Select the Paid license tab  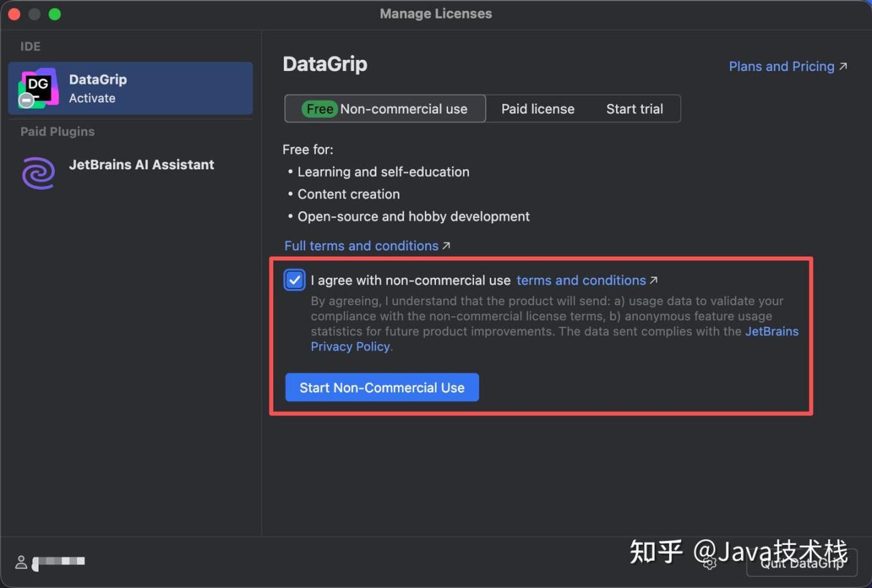(x=538, y=109)
